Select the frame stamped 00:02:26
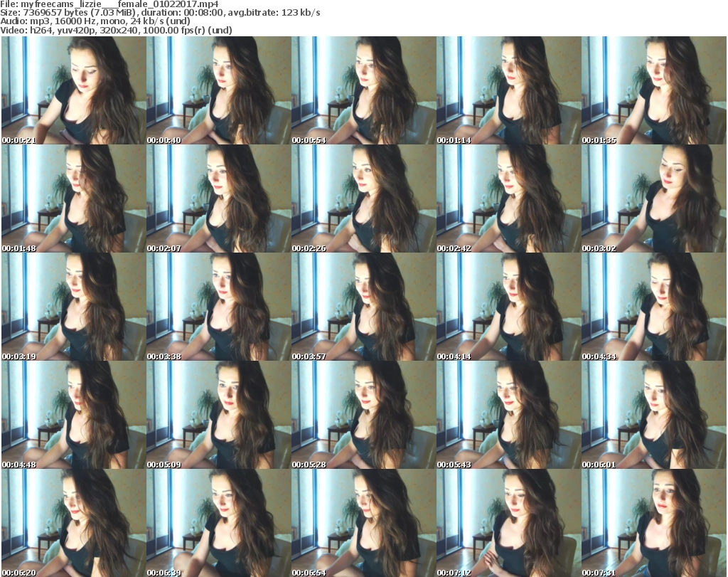This screenshot has width=728, height=577. point(363,198)
